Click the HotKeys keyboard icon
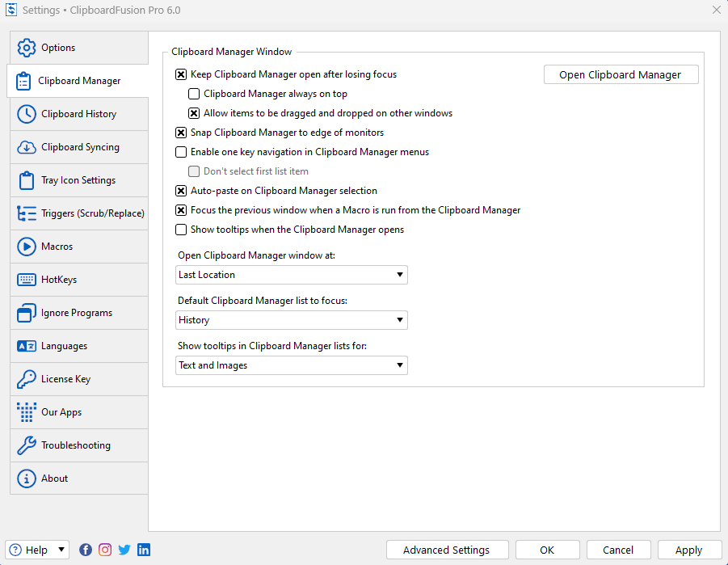Screen dimensions: 728x565 27,280
